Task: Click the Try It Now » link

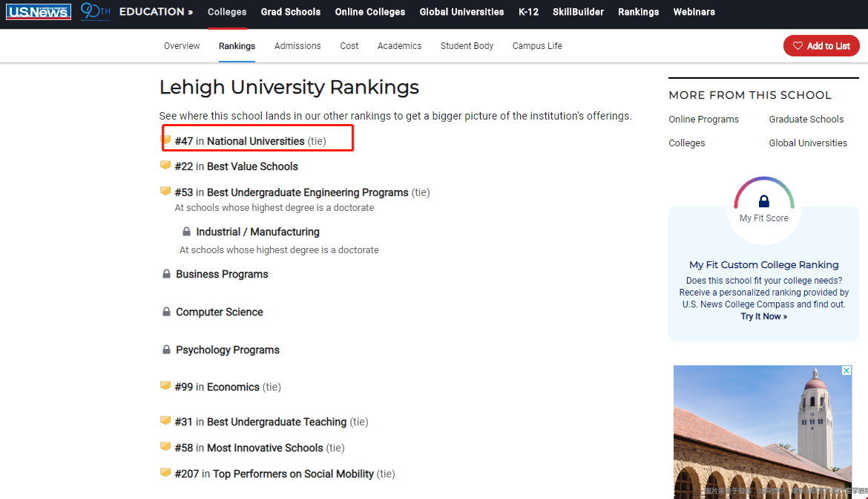Action: point(764,316)
